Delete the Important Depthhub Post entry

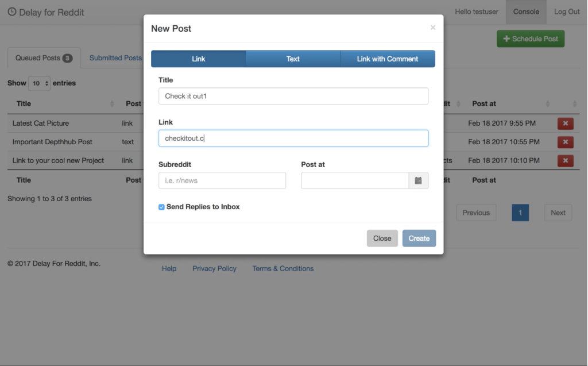[566, 142]
